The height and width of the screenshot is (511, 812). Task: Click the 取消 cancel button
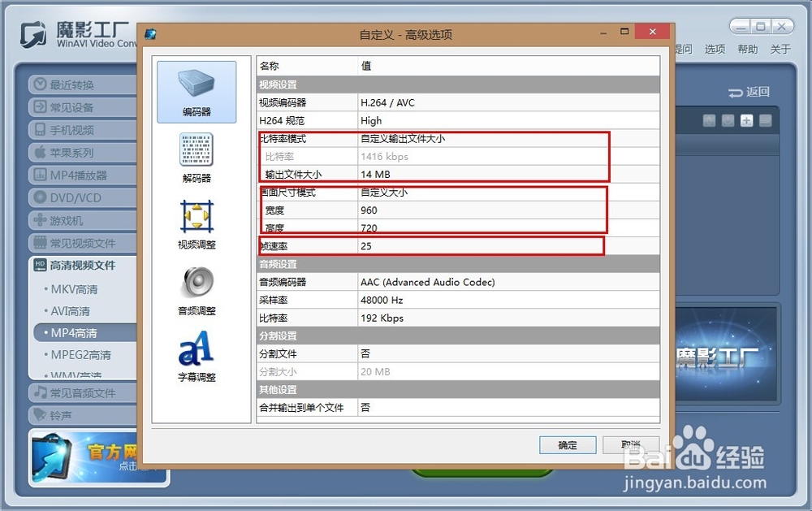pos(631,444)
